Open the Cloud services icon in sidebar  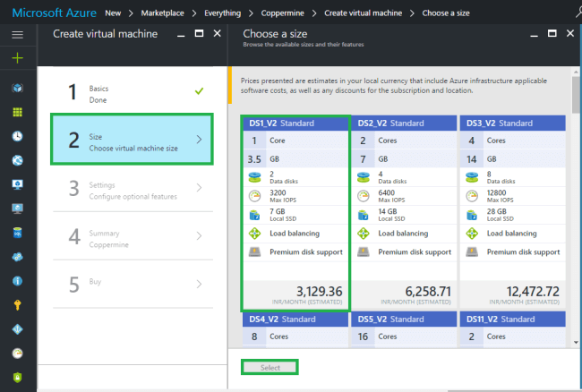(x=17, y=257)
